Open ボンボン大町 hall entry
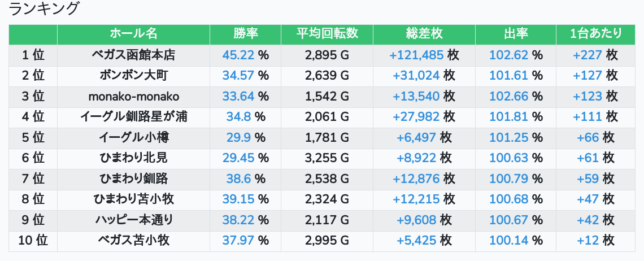This screenshot has height=261, width=644. (x=133, y=76)
